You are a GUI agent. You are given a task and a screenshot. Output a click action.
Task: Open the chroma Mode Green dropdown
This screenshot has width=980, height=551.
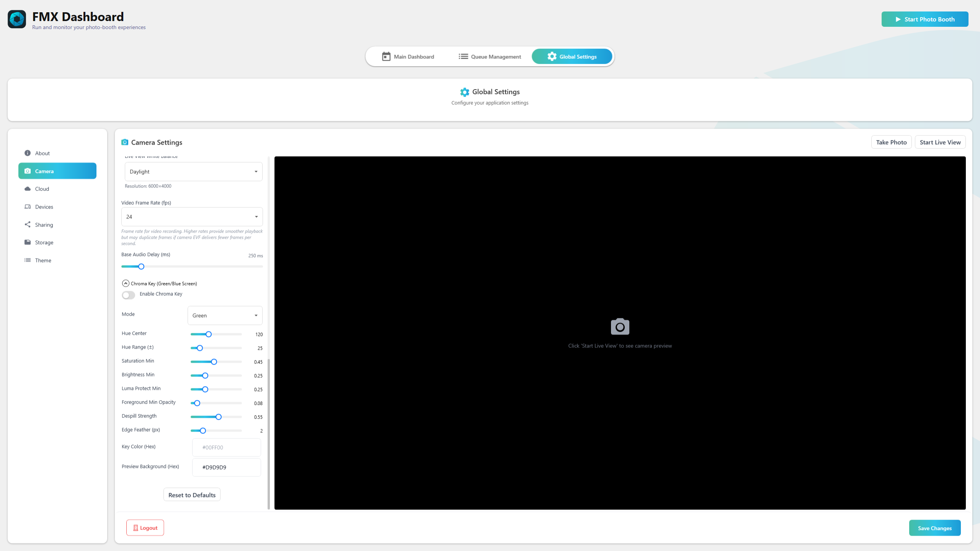[225, 316]
